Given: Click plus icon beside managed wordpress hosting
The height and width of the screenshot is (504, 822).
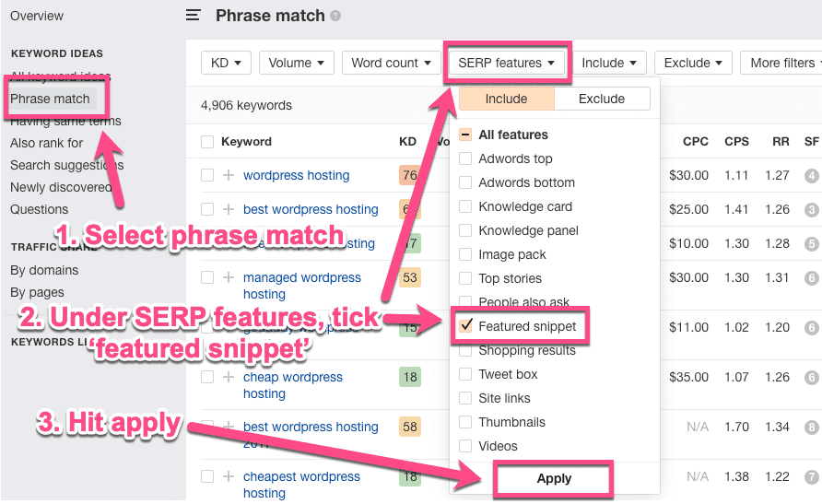Looking at the screenshot, I should (229, 277).
